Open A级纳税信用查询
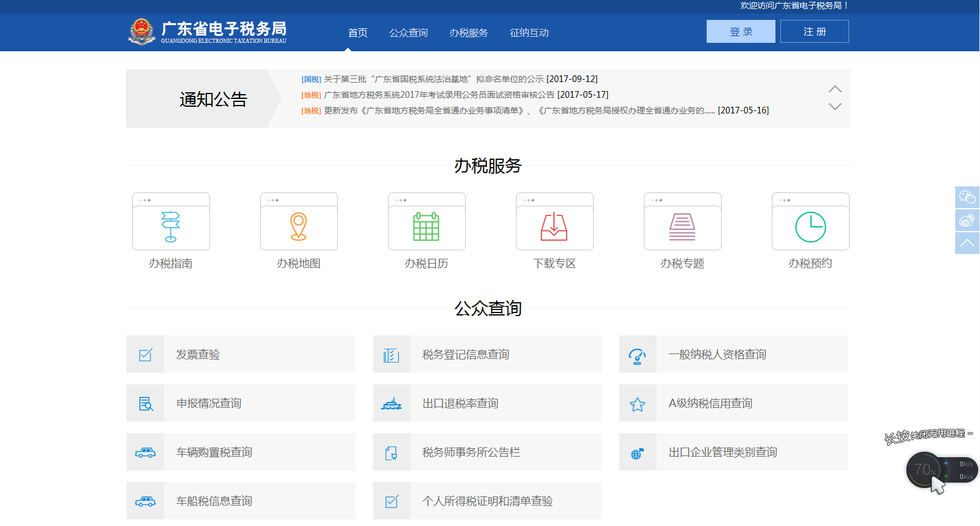The image size is (980, 526). pos(733,404)
